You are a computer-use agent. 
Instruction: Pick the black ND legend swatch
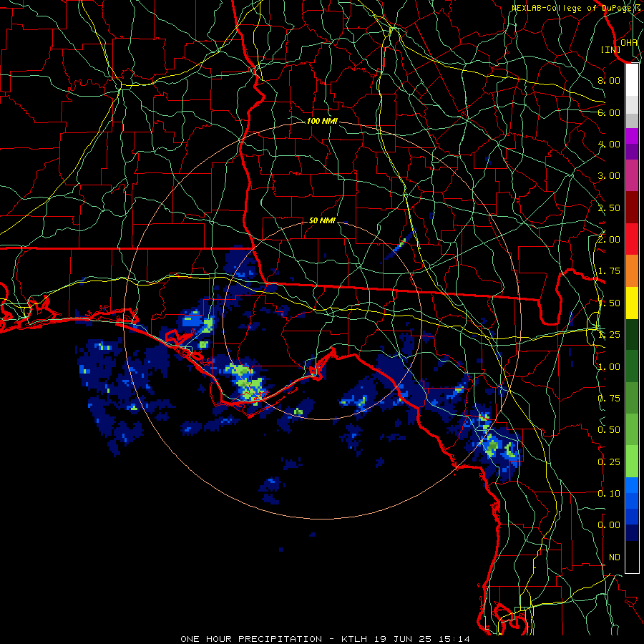[x=632, y=557]
